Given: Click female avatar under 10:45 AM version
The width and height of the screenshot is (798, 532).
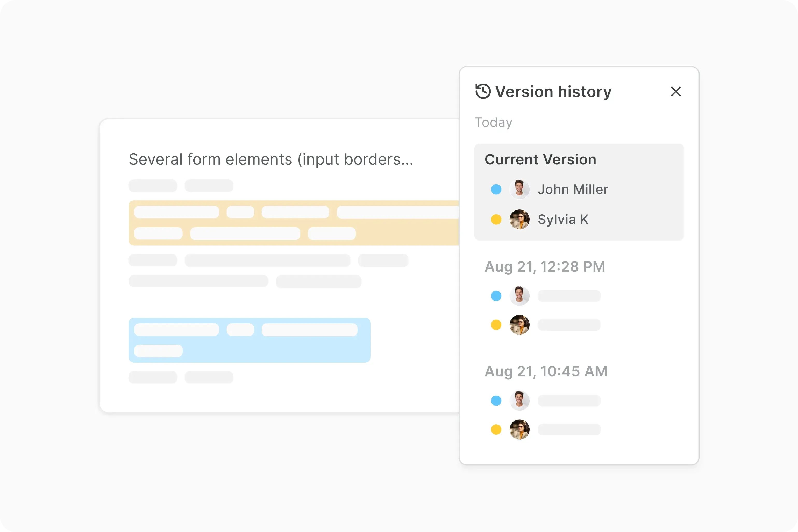Looking at the screenshot, I should point(519,429).
